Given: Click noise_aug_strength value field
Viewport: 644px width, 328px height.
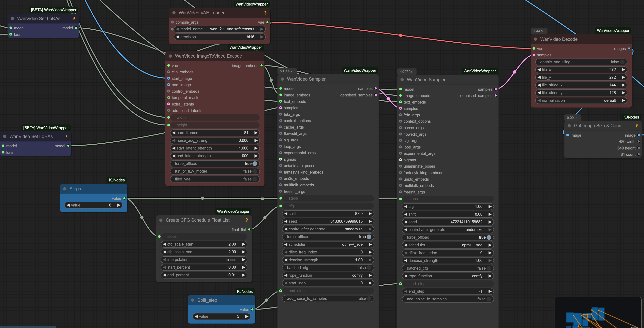Looking at the screenshot, I should (215, 140).
